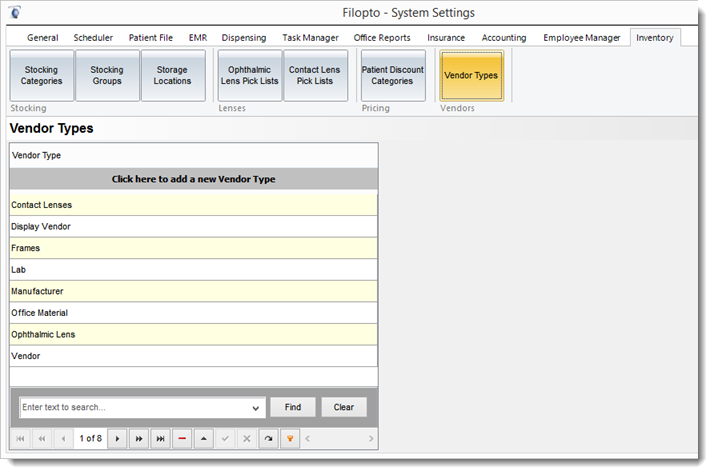Cancel edit with the X button

click(x=247, y=439)
